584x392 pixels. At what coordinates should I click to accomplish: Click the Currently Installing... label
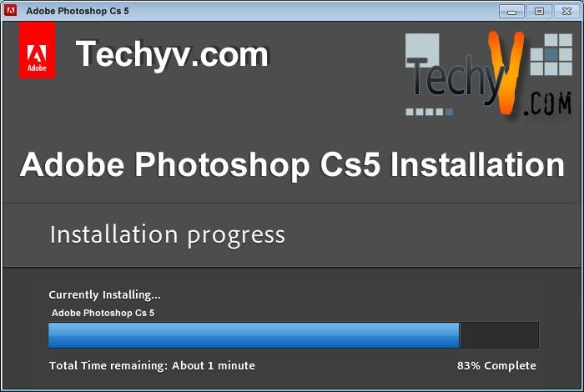(104, 295)
